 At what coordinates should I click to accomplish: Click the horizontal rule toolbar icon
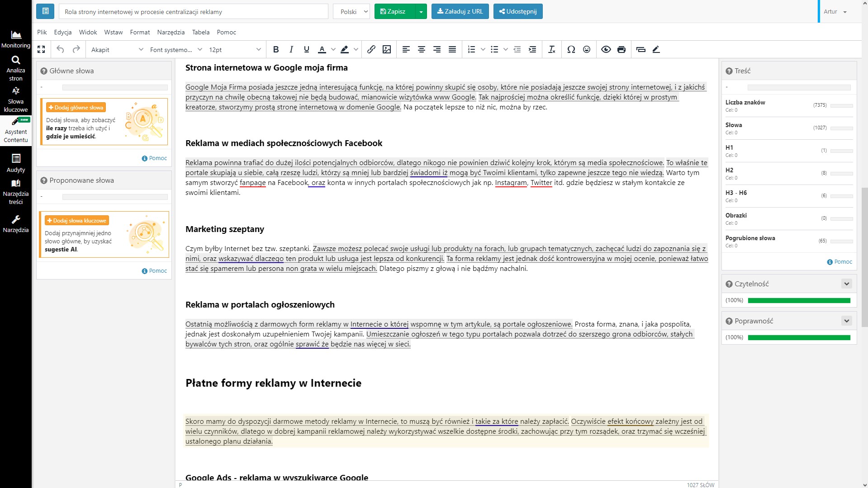click(641, 49)
